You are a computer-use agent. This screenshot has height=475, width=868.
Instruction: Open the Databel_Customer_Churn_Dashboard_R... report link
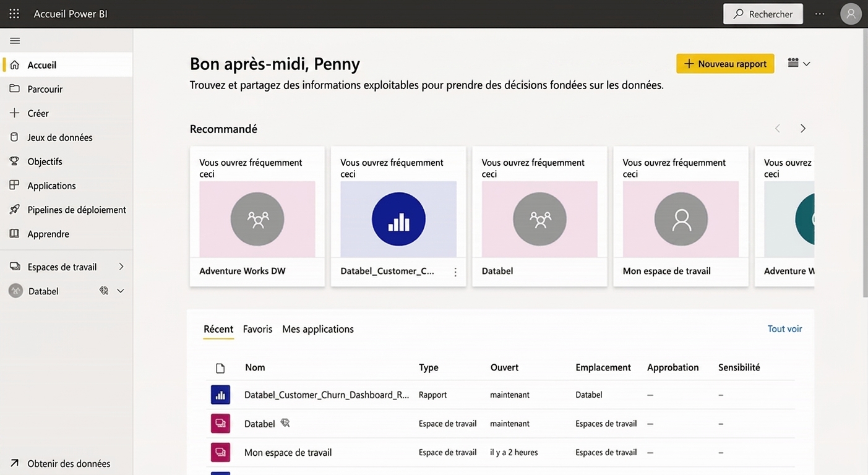327,395
